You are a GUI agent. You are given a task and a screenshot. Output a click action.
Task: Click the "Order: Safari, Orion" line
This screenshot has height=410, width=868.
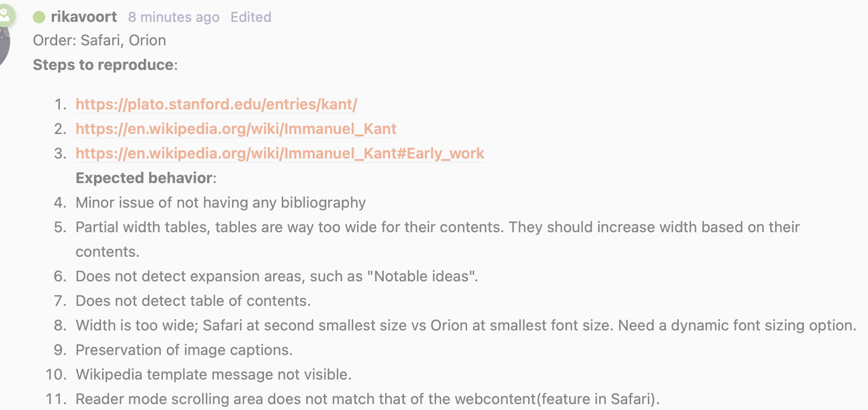point(99,40)
